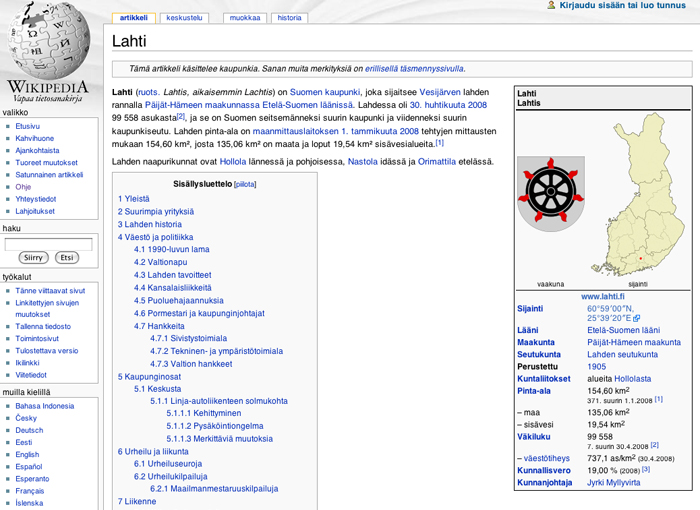Open Vesijärven link in intro
700x510 pixels.
pos(440,92)
